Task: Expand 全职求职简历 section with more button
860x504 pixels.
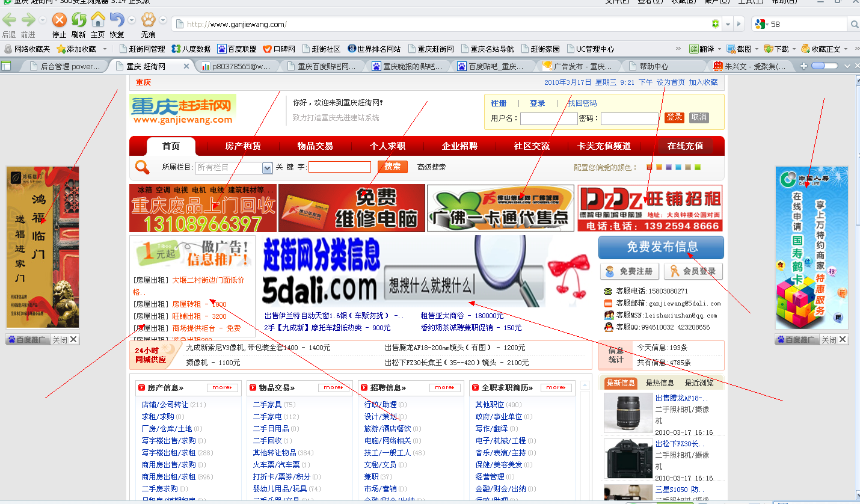Action: pyautogui.click(x=556, y=388)
